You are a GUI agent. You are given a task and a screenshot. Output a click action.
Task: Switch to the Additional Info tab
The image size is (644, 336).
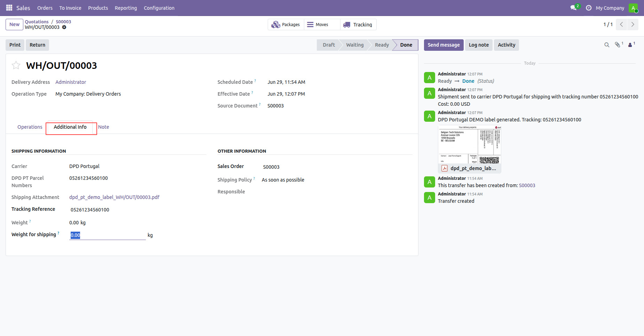click(x=70, y=127)
